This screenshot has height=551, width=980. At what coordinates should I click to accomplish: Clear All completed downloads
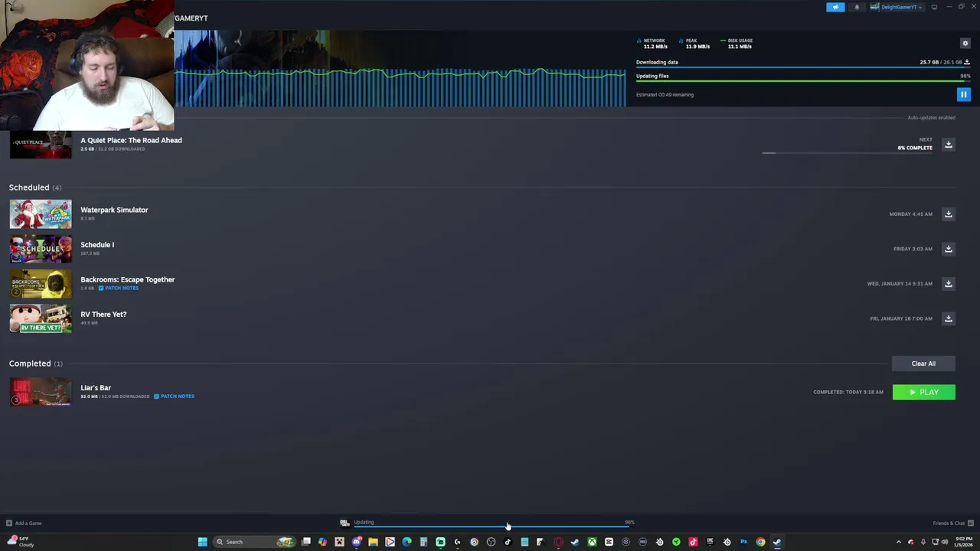(x=923, y=364)
